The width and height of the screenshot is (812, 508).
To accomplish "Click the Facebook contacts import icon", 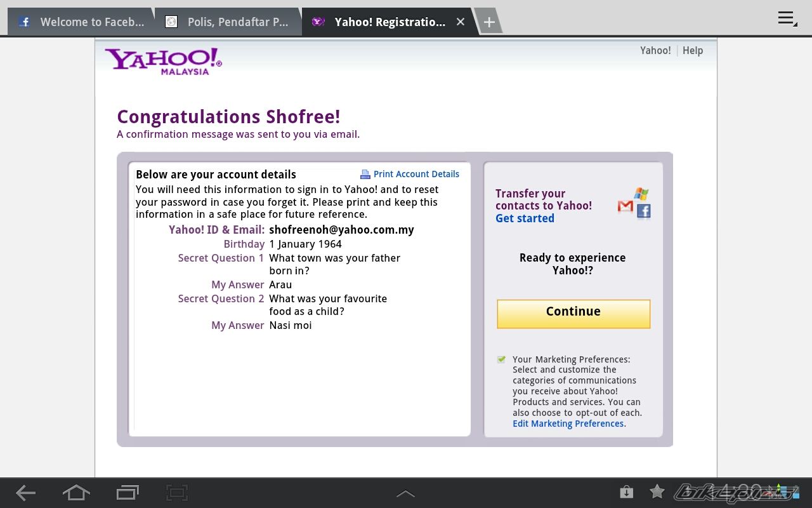I will pyautogui.click(x=644, y=211).
